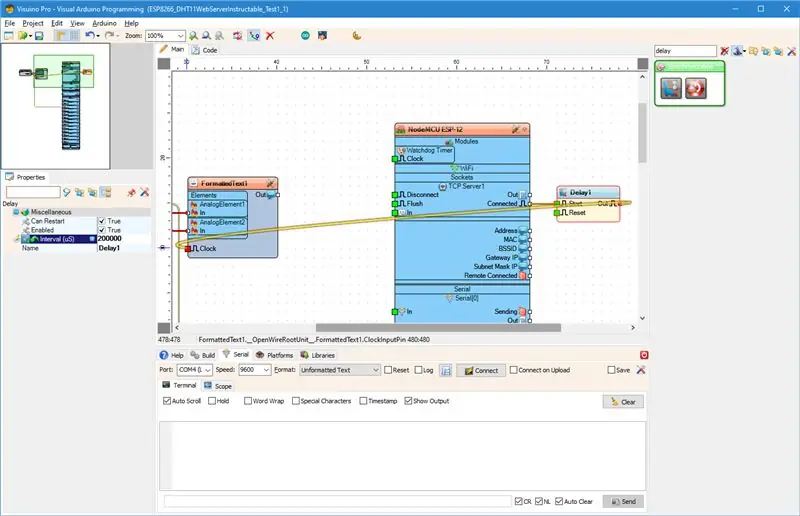
Task: Click the tools icon in Properties panel
Action: point(144,192)
